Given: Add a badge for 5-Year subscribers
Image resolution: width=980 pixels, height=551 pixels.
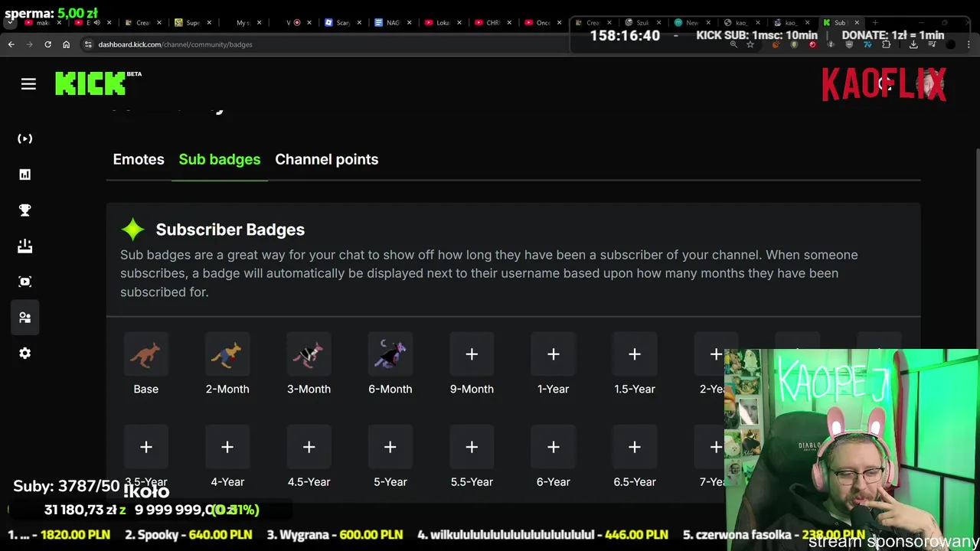Looking at the screenshot, I should tap(390, 447).
